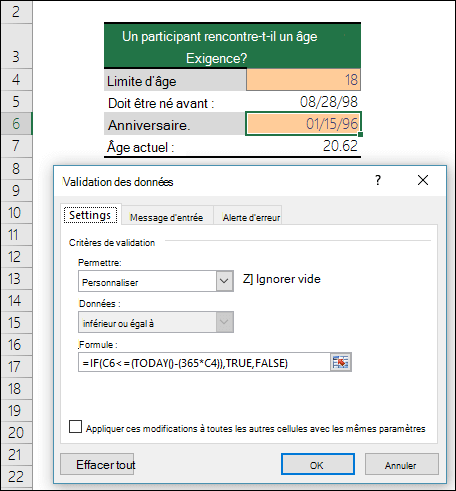Select the Anniversaire cell with 01/15/96
The image size is (456, 491).
point(303,124)
